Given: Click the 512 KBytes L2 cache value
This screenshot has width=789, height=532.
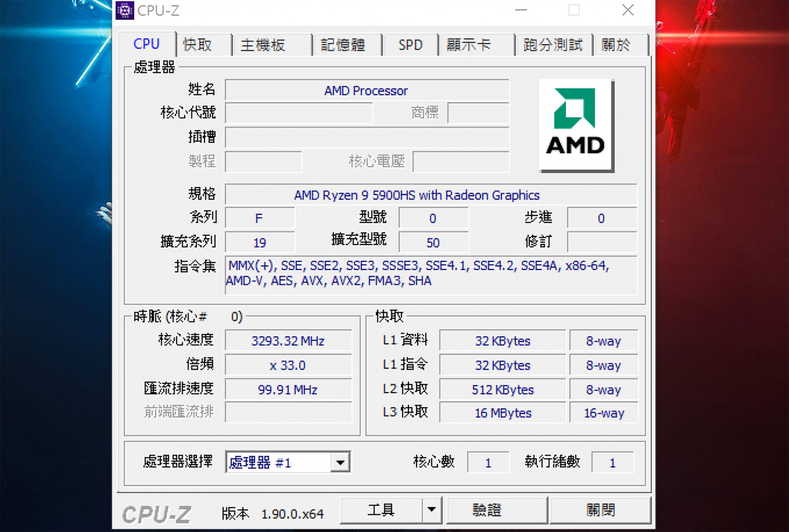Looking at the screenshot, I should click(502, 390).
